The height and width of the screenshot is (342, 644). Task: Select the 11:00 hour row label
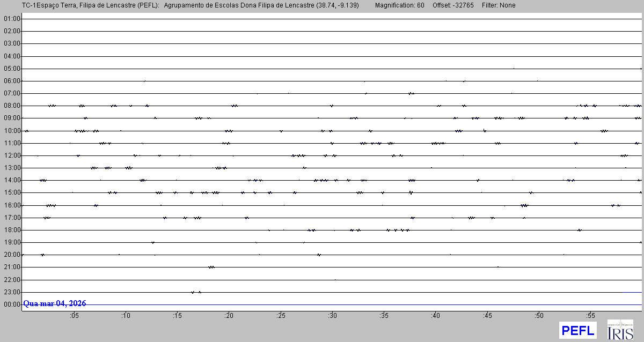(x=12, y=143)
